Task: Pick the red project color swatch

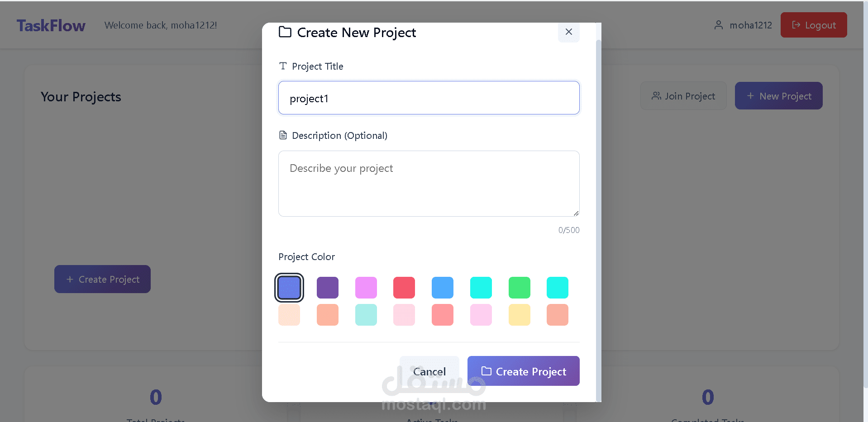Action: tap(404, 288)
